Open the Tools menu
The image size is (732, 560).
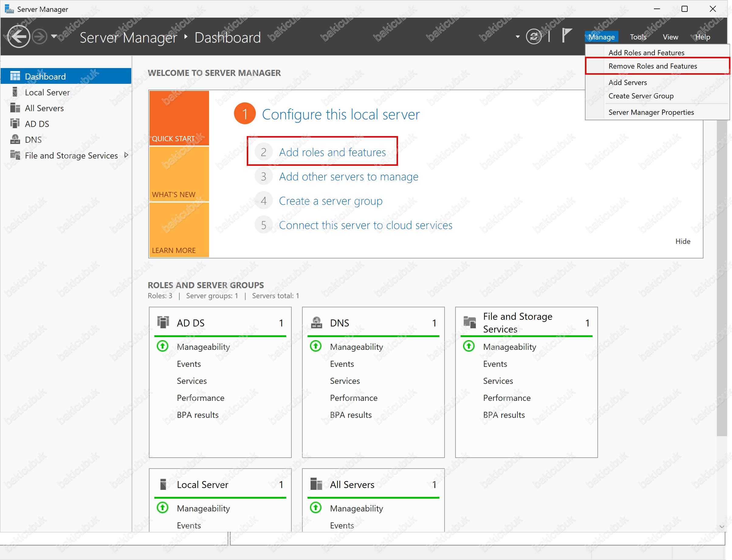638,37
